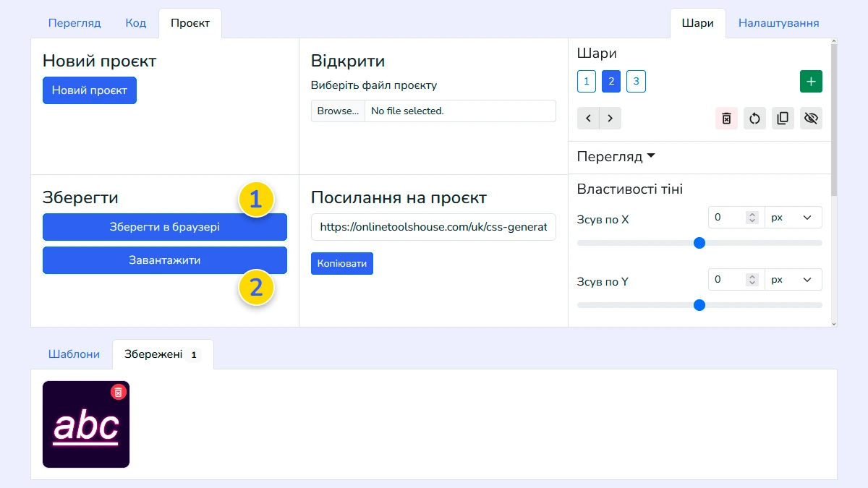
Task: Open the Налаштування tab
Action: click(778, 22)
